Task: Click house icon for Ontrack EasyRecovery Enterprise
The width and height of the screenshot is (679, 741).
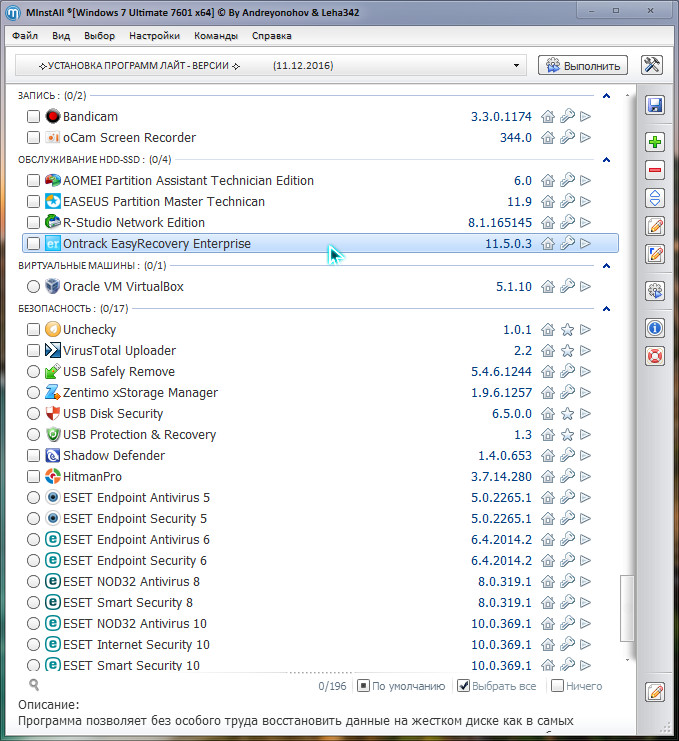Action: (548, 243)
